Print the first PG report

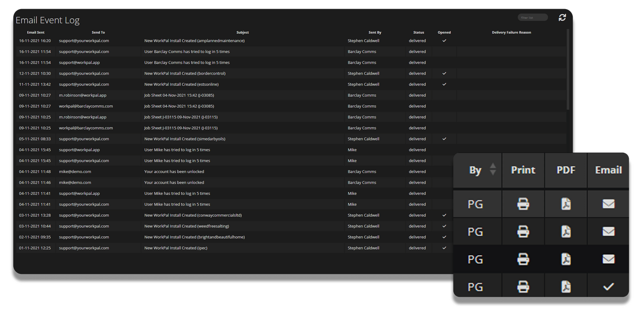click(x=523, y=203)
